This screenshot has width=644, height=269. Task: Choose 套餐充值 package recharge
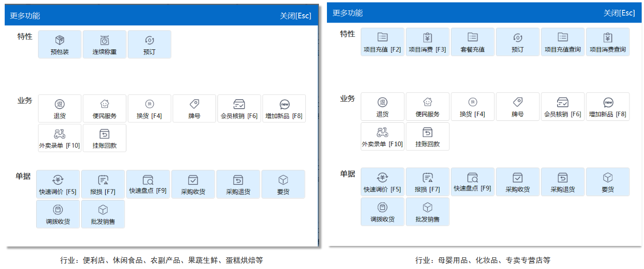(473, 42)
